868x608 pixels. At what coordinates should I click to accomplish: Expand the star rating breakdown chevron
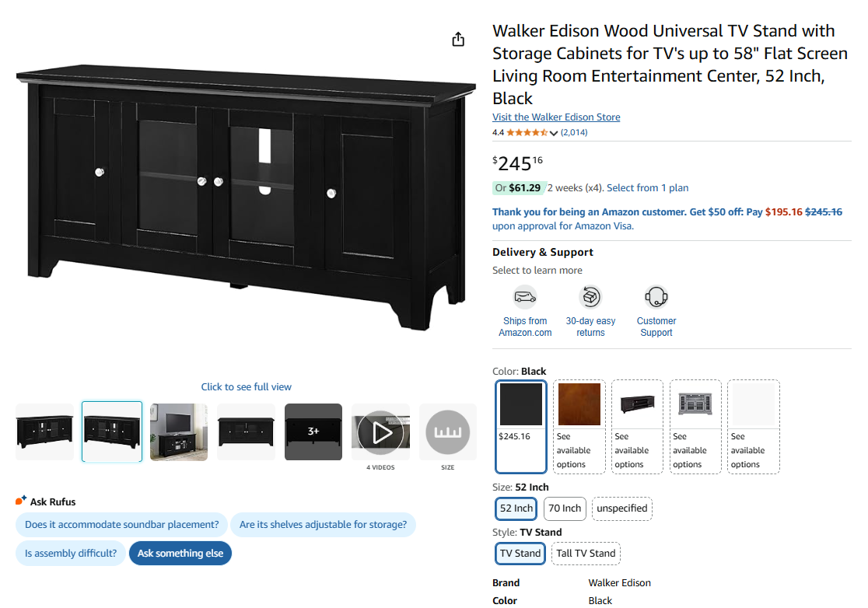pyautogui.click(x=554, y=133)
